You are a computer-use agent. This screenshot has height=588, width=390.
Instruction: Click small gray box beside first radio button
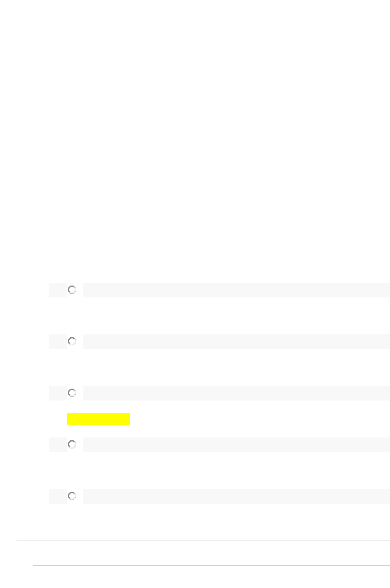pyautogui.click(x=58, y=290)
